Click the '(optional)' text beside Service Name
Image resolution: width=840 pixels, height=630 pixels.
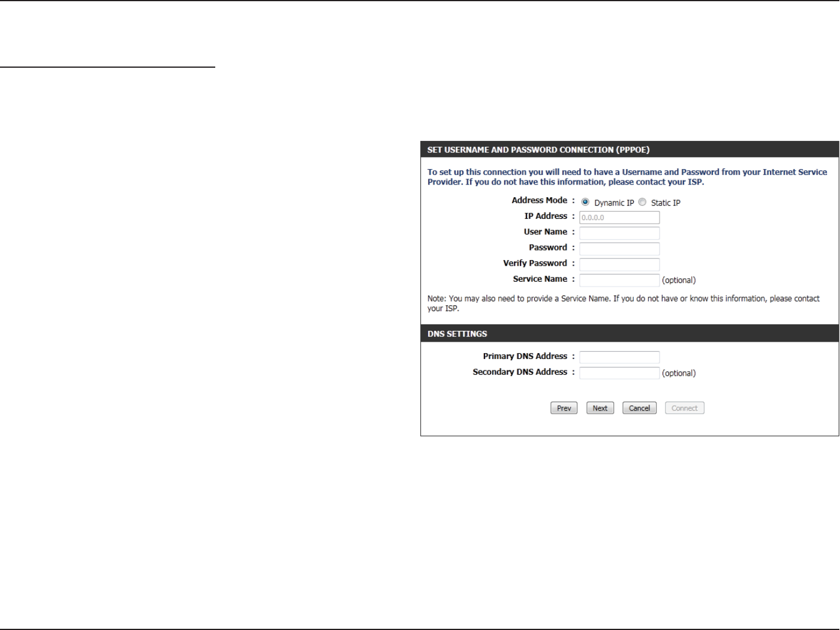(679, 280)
